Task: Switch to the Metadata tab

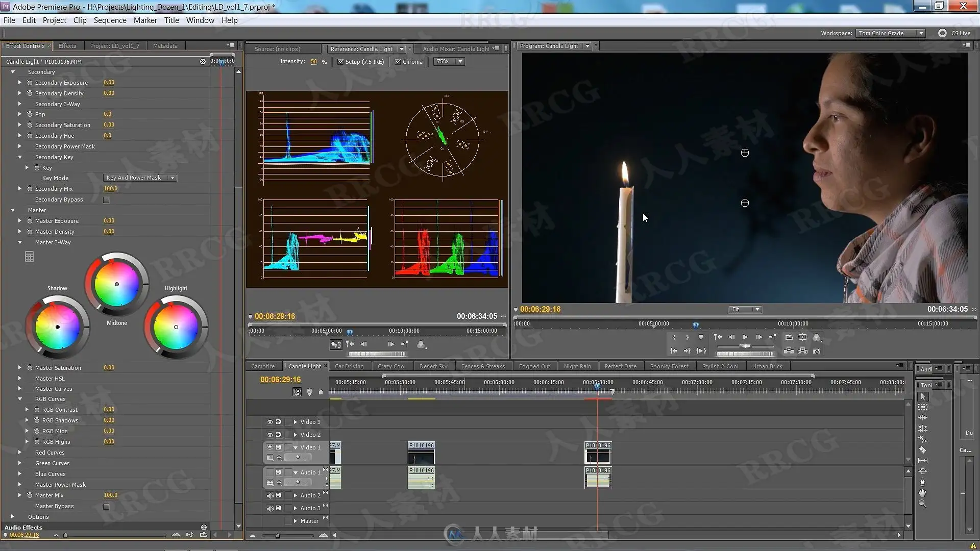Action: click(x=165, y=46)
